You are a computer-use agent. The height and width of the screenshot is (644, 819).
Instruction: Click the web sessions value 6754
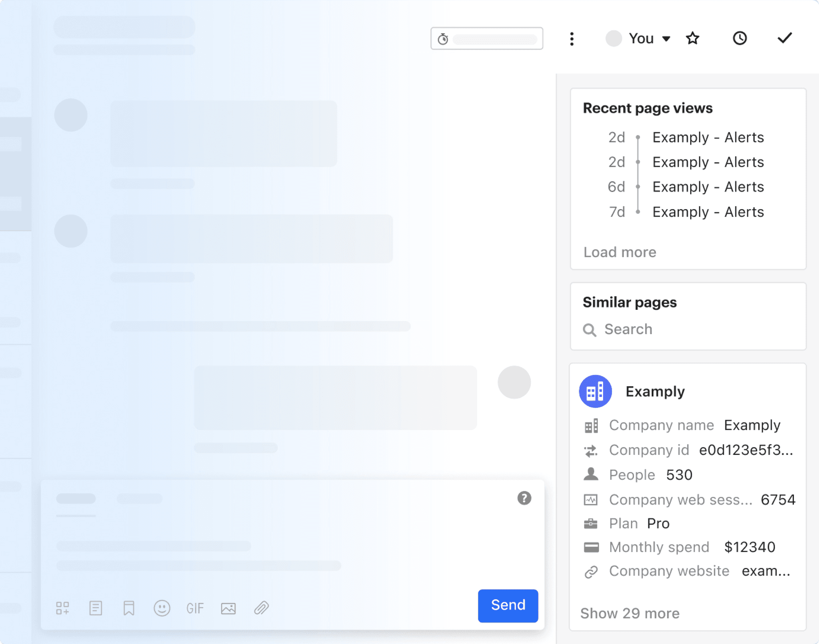(x=778, y=500)
